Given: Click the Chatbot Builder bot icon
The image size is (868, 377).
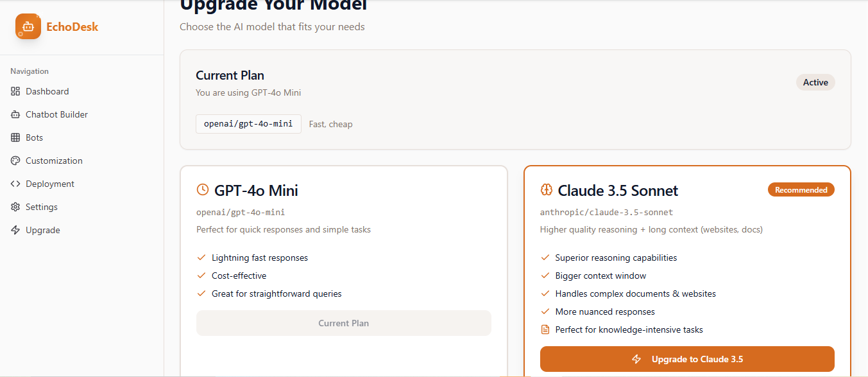Looking at the screenshot, I should click(15, 114).
